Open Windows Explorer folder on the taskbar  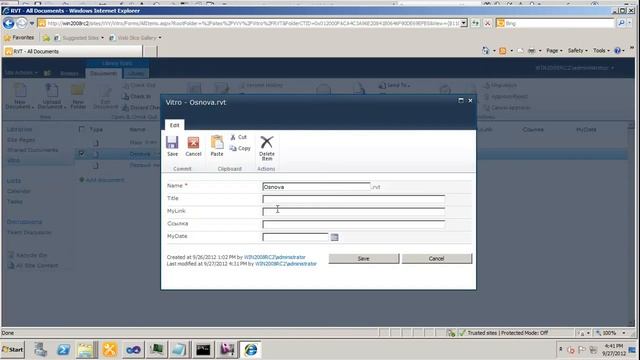[86, 349]
